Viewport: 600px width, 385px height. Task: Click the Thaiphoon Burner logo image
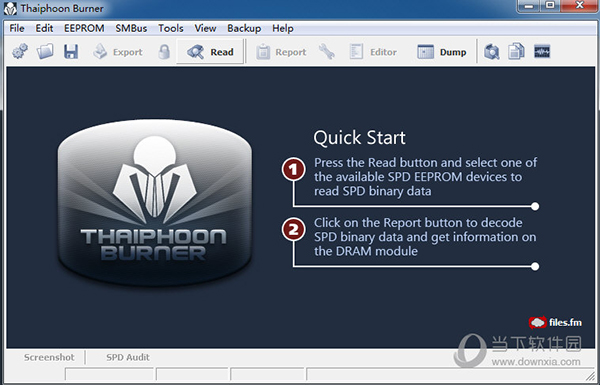click(155, 203)
